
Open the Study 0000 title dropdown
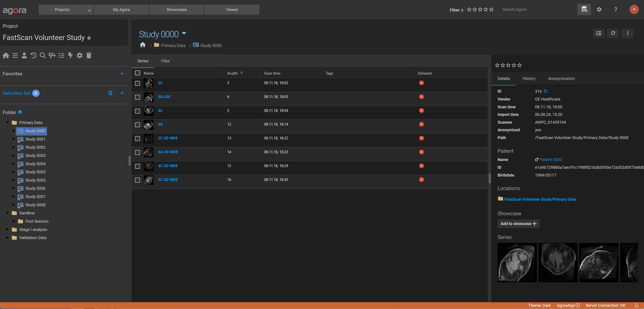coord(184,33)
